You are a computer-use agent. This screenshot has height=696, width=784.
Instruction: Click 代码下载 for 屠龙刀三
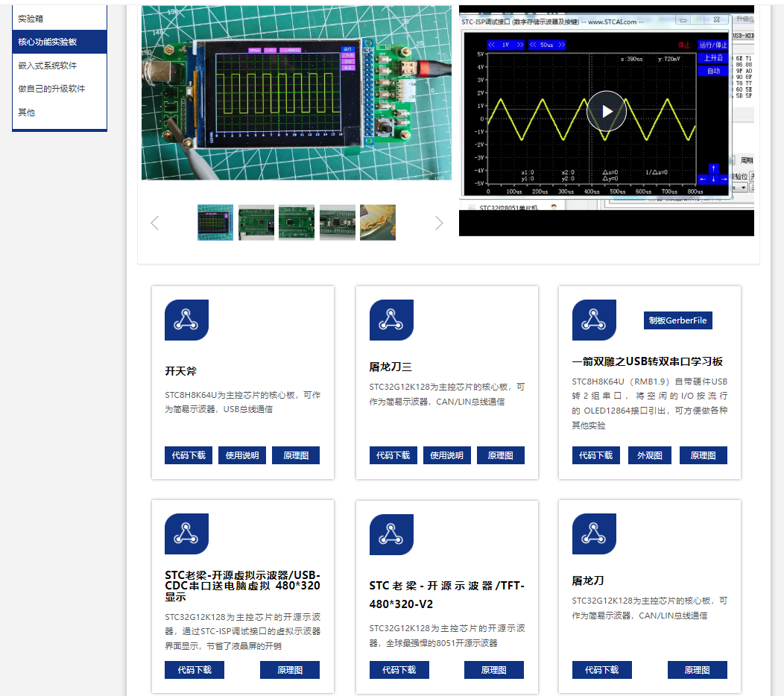(393, 455)
